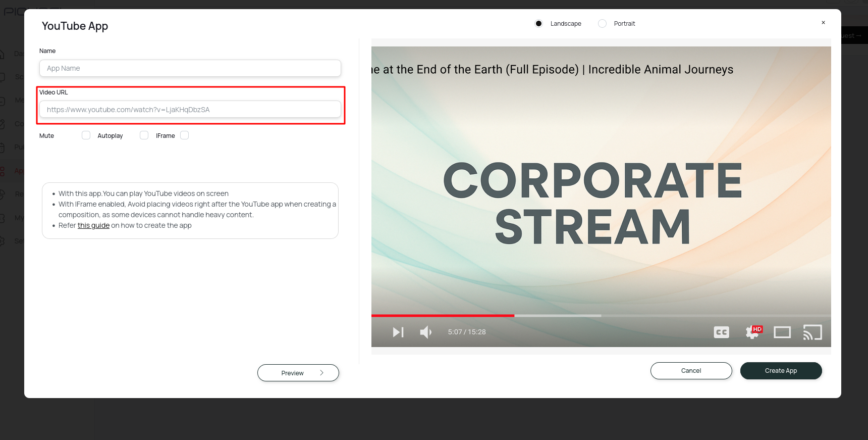Select Landscape orientation
Screen dimensions: 868x440
tap(538, 24)
